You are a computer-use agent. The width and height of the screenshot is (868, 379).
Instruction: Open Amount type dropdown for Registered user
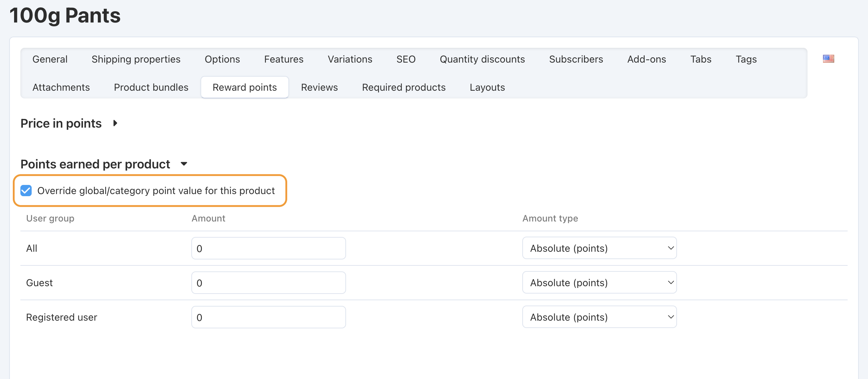point(599,317)
